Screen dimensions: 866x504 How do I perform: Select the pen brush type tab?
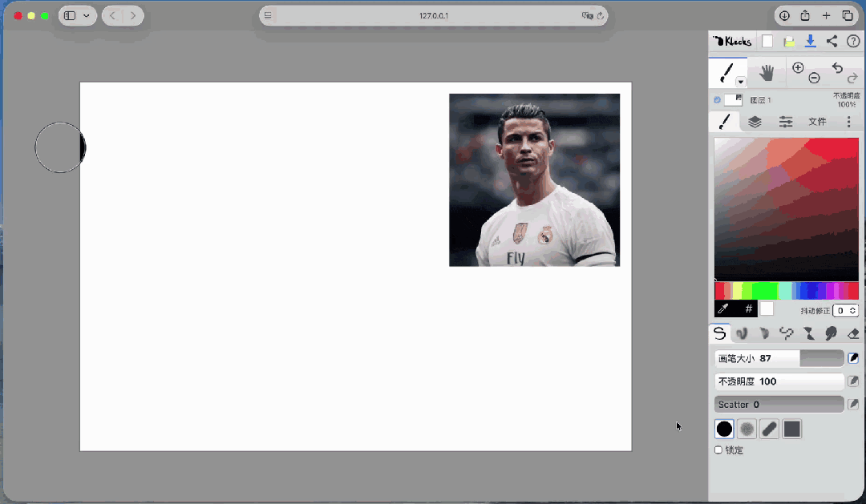(719, 333)
